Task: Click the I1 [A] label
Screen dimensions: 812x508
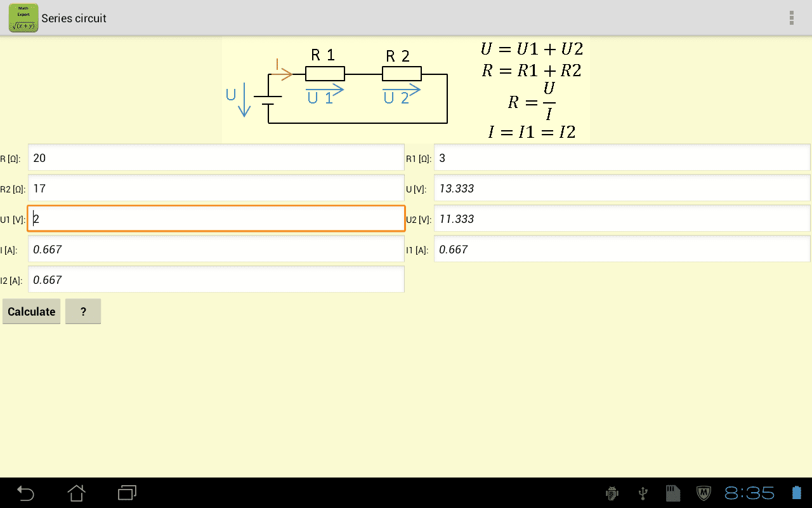Action: tap(417, 250)
